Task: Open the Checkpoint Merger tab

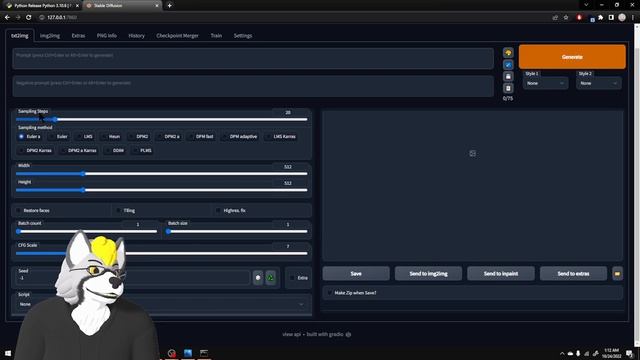Action: pyautogui.click(x=177, y=36)
